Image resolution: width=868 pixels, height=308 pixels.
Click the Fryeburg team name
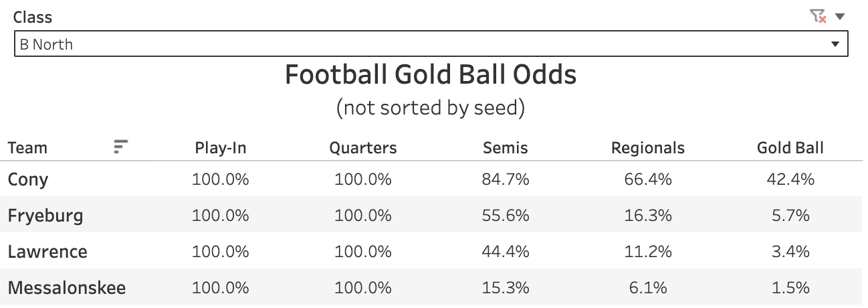coord(45,216)
